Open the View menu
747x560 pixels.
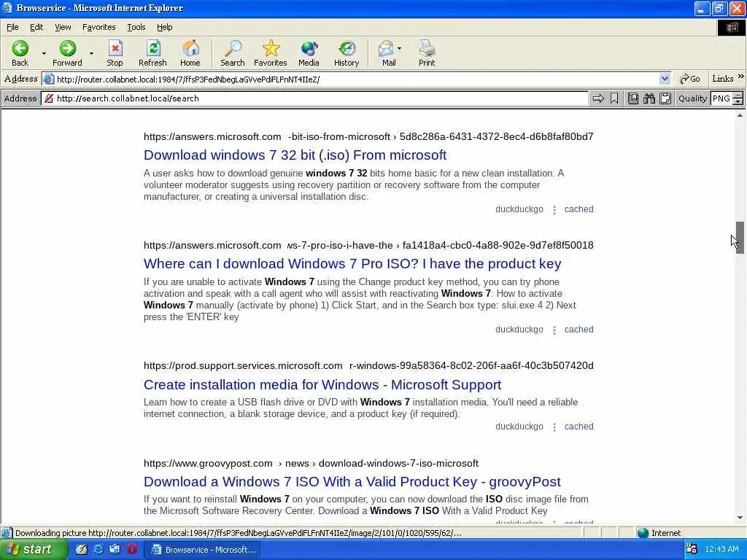tap(63, 27)
